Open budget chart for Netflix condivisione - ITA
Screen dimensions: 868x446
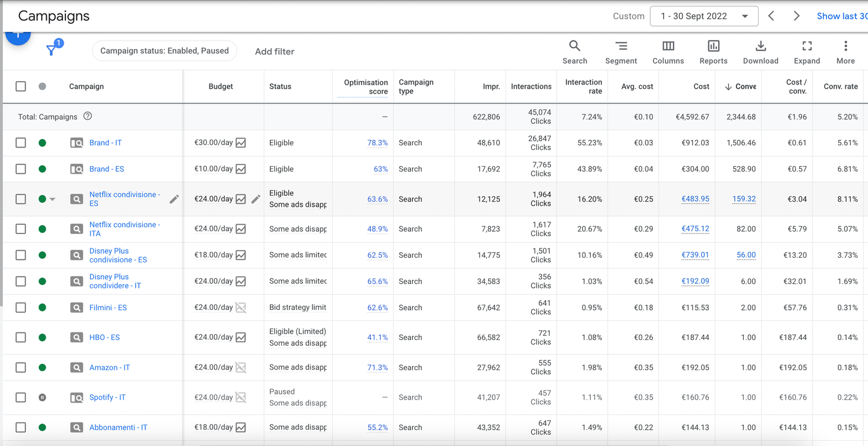[x=241, y=229]
